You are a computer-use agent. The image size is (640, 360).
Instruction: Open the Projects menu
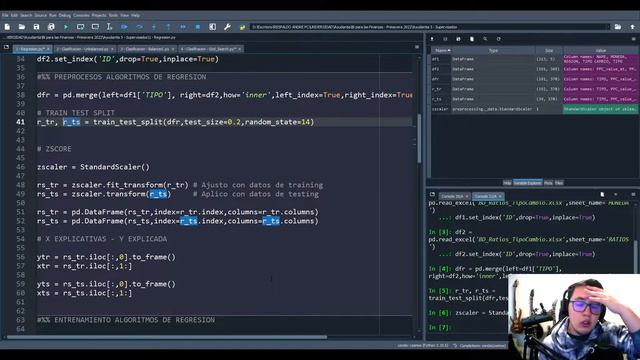pos(99,15)
